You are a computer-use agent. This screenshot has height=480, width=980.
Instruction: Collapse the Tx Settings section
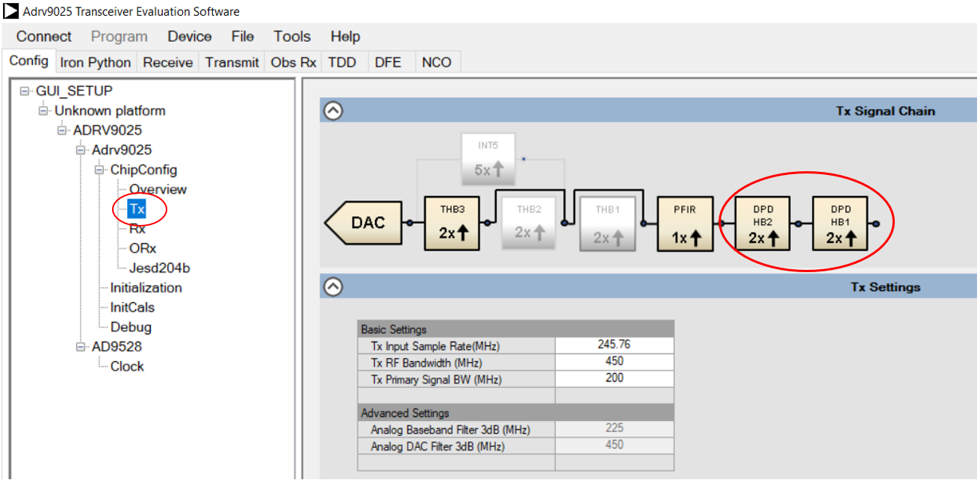tap(333, 286)
